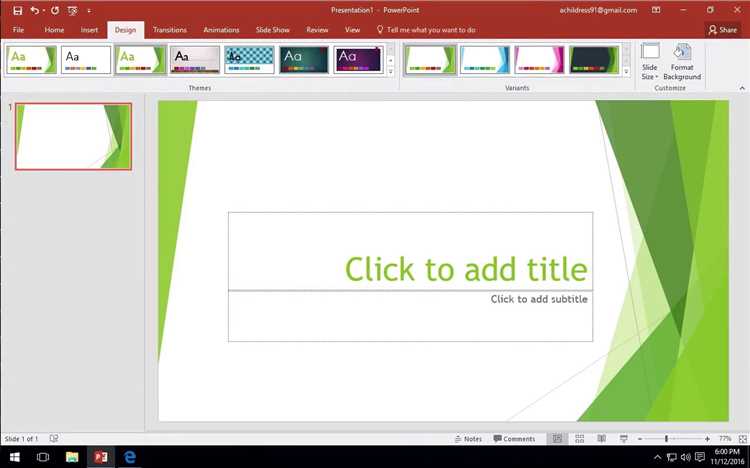Apply the dark purple theme
Image resolution: width=750 pixels, height=468 pixels.
tap(358, 60)
